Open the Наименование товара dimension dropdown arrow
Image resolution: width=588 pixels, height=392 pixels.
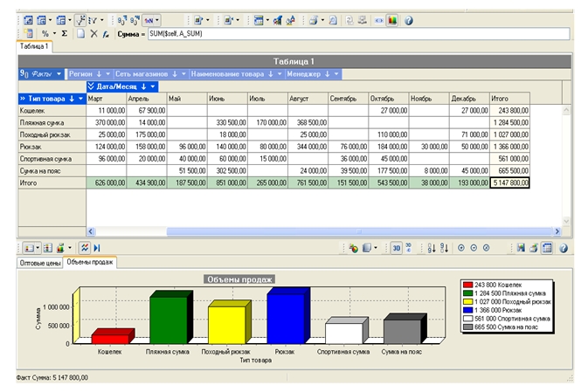(280, 74)
